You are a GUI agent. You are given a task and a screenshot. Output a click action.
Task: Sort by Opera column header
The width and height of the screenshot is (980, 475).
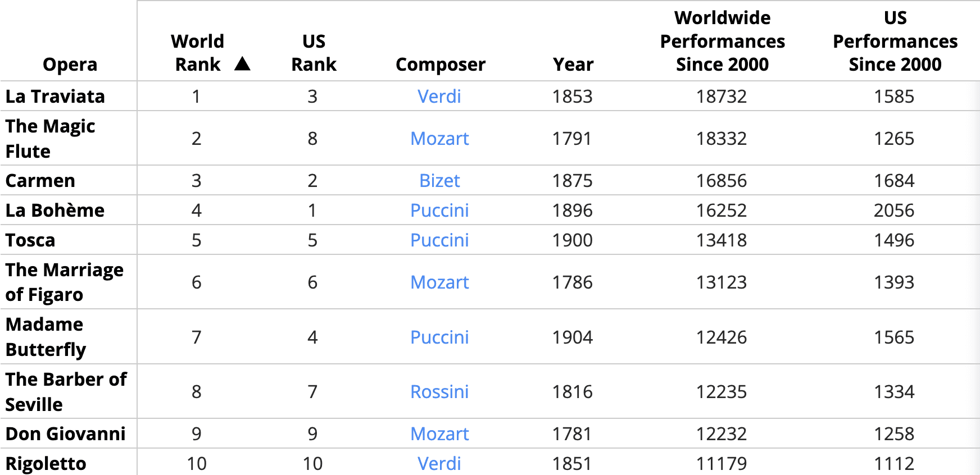tap(70, 65)
